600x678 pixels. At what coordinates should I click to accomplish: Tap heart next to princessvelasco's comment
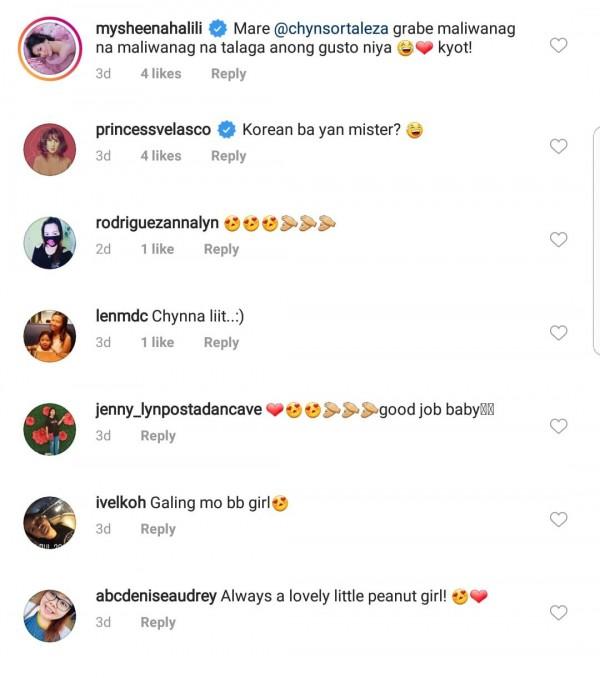pos(559,146)
